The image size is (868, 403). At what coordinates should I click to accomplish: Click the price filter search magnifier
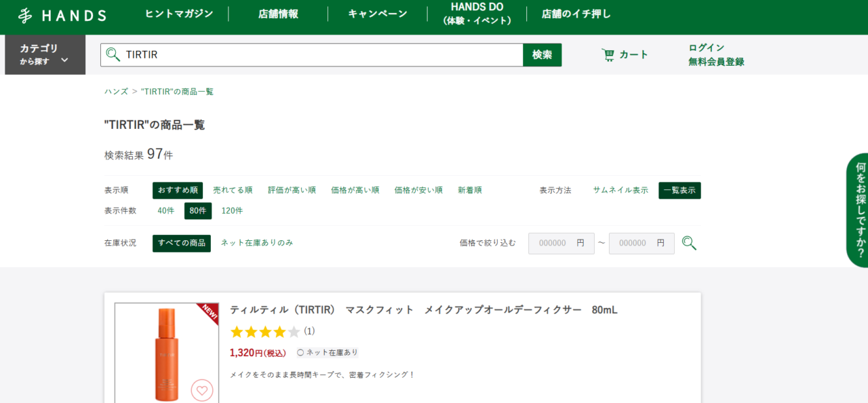pos(689,243)
